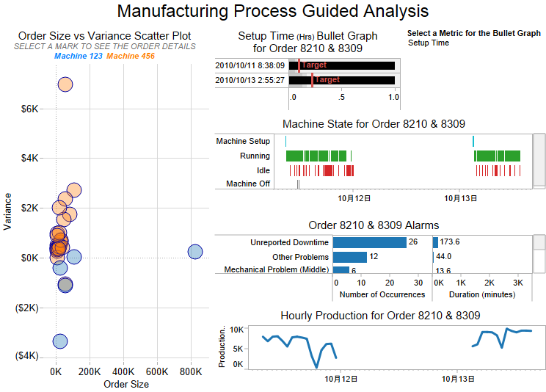Select the Other Problems occurrences bar
This screenshot has height=392, width=546.
click(x=349, y=257)
